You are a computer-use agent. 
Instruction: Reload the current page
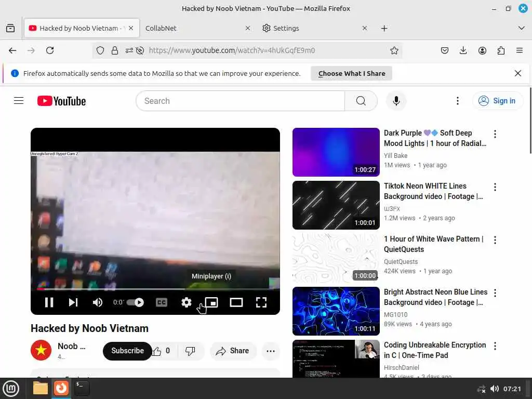(50, 50)
